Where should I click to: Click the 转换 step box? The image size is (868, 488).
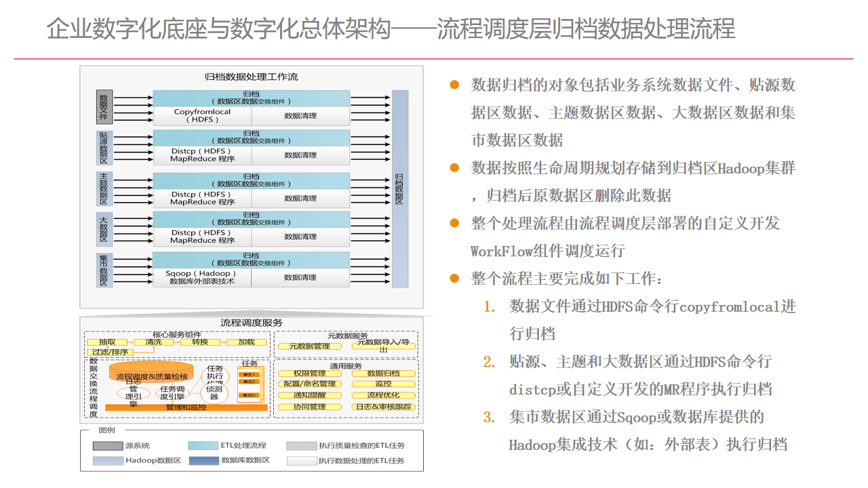click(x=200, y=342)
